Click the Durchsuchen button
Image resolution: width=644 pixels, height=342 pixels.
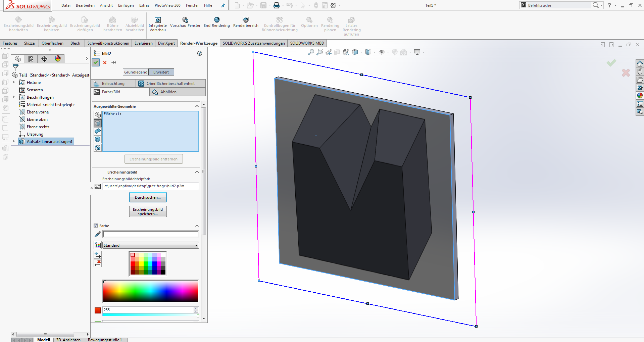coord(148,197)
